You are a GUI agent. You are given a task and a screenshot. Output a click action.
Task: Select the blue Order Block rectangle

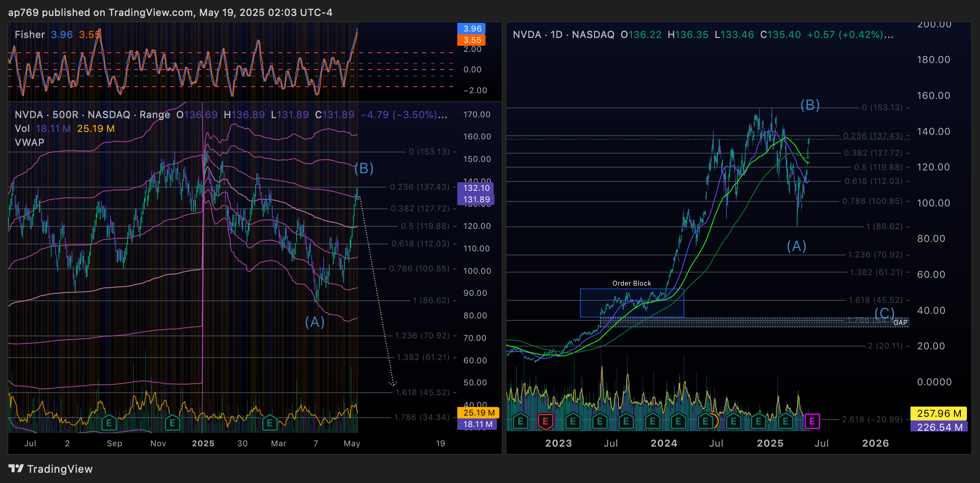tap(632, 303)
